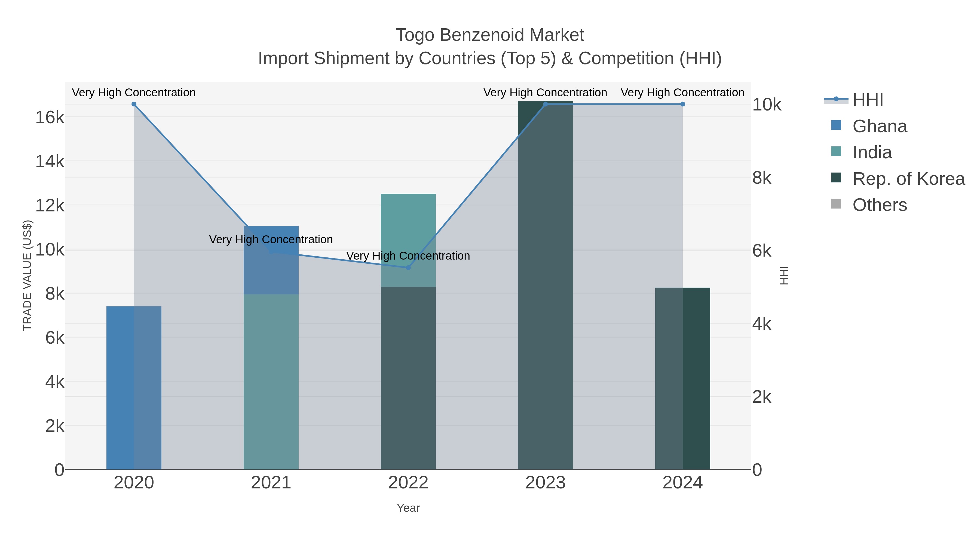Click the 12k left axis tick
This screenshot has width=980, height=551.
coord(50,206)
